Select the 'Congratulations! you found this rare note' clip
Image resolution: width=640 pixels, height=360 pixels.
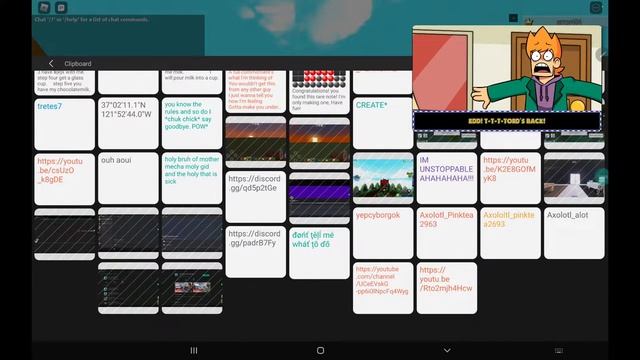[319, 92]
